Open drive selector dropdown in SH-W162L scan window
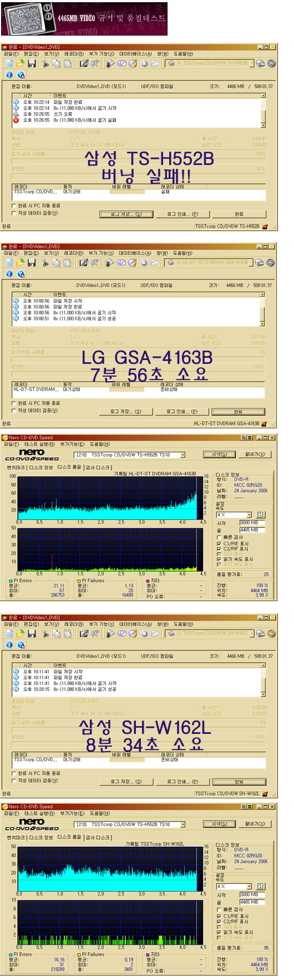The width and height of the screenshot is (294, 980). click(x=183, y=824)
